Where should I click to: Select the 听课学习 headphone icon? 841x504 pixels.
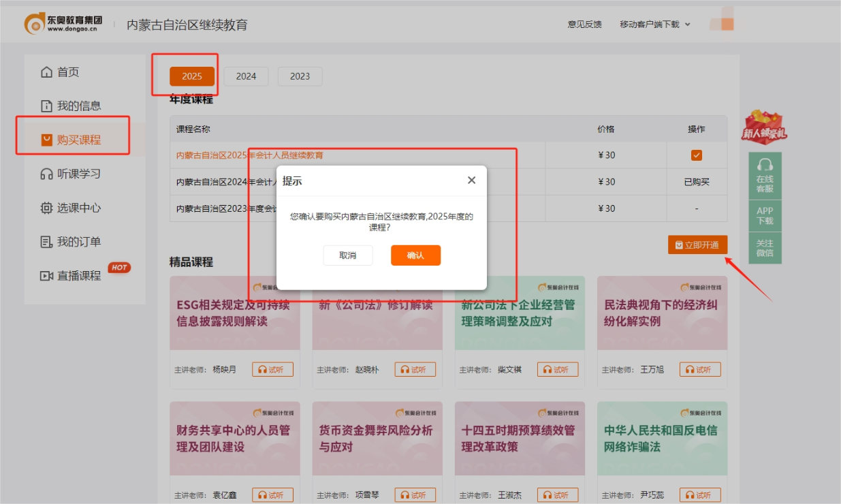tap(45, 173)
